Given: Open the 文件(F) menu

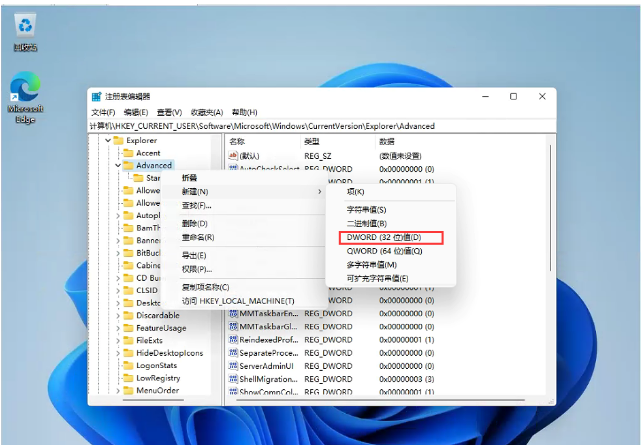Looking at the screenshot, I should 104,112.
